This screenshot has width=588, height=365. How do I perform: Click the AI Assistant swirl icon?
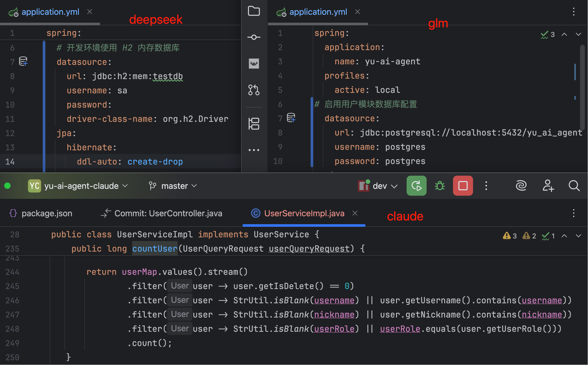tap(521, 186)
